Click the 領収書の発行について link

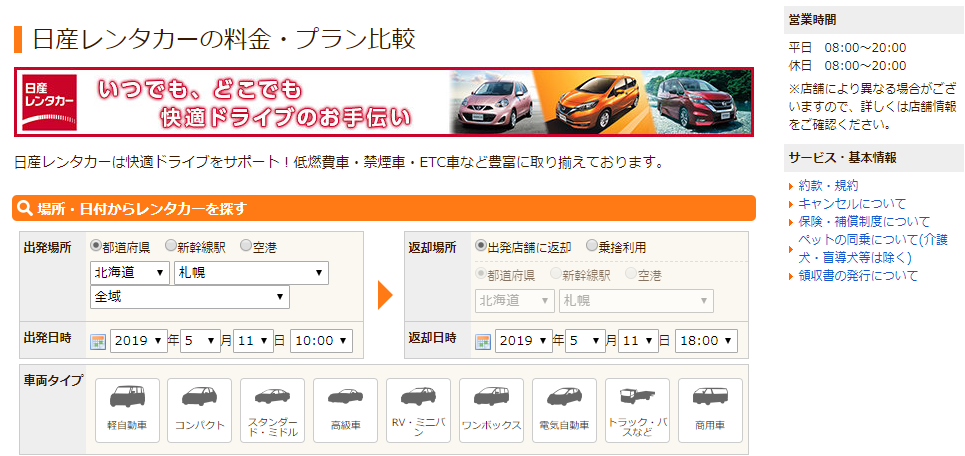tap(859, 276)
